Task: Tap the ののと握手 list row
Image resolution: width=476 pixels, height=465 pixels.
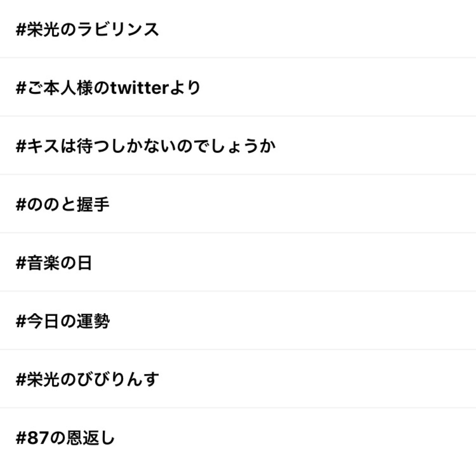Action: pyautogui.click(x=62, y=204)
